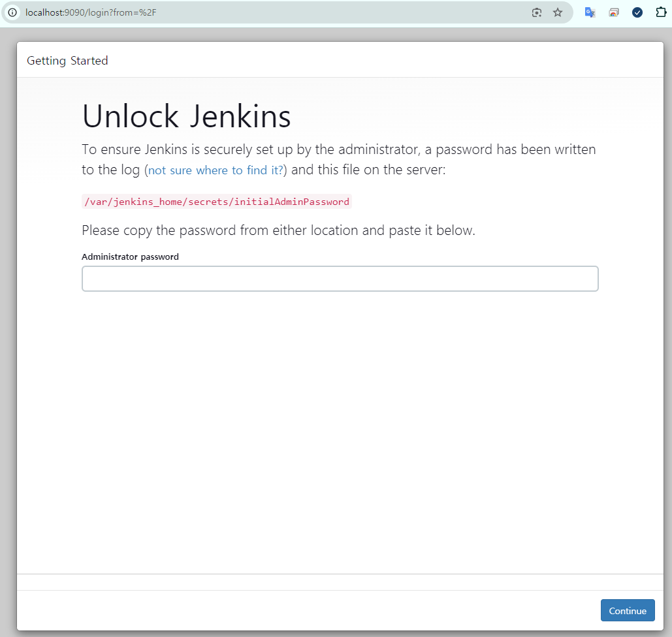Open the 'not sure where to find it?' link
The height and width of the screenshot is (637, 672).
pyautogui.click(x=216, y=170)
